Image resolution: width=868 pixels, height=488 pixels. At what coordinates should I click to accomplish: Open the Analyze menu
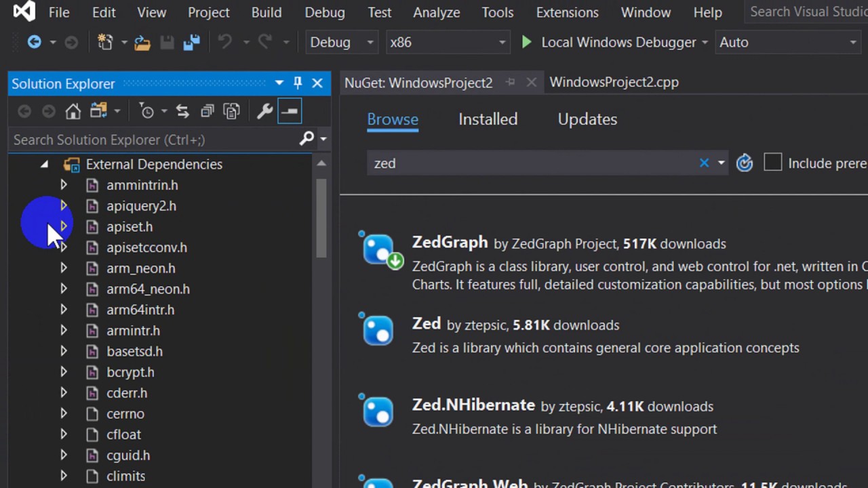[x=437, y=12]
